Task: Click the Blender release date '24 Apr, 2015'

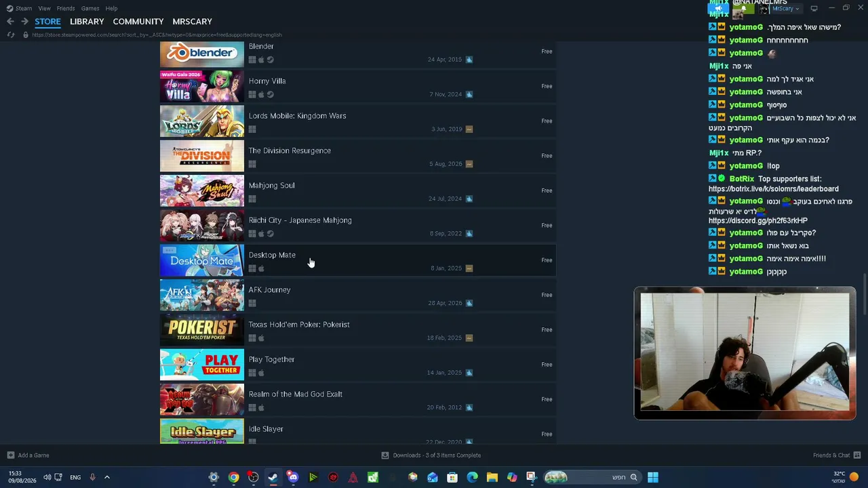Action: coord(444,60)
